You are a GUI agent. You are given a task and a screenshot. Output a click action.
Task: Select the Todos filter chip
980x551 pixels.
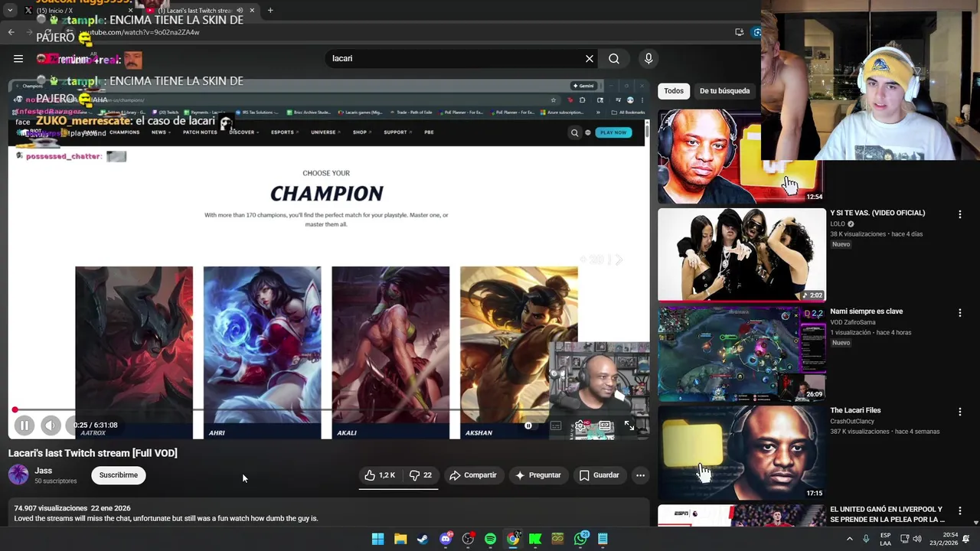(674, 91)
